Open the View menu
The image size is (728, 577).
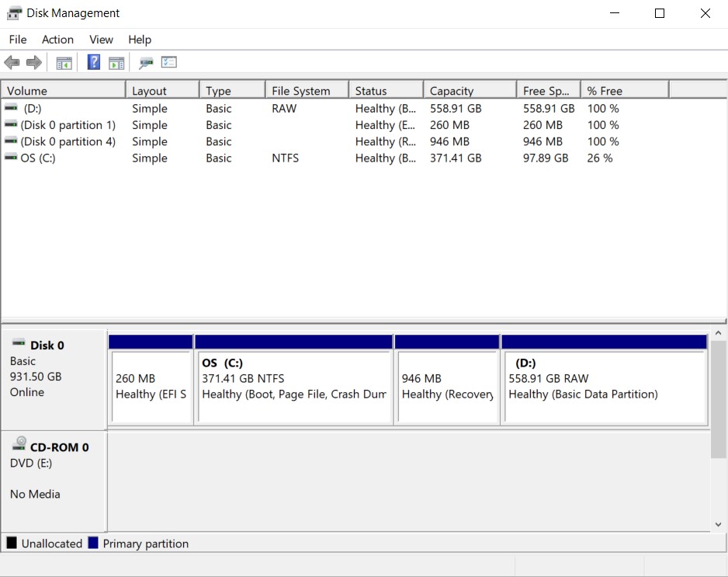(x=101, y=40)
